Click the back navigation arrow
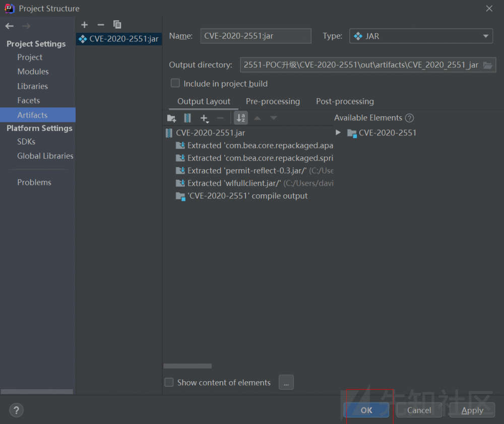504x424 pixels. 9,26
